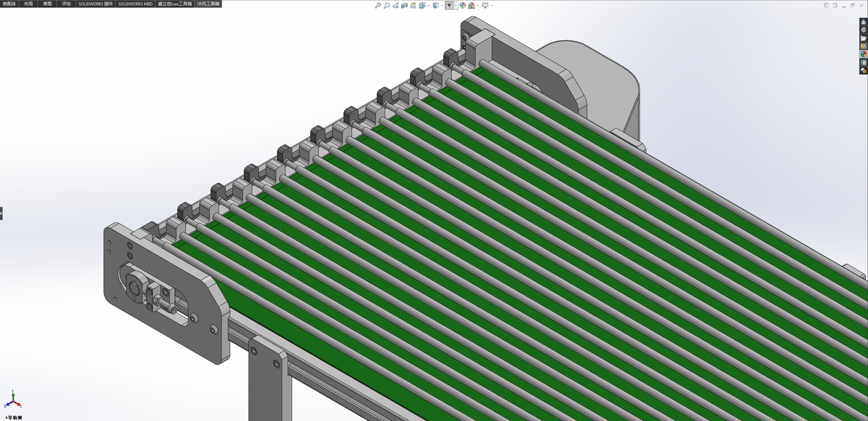Image resolution: width=868 pixels, height=421 pixels.
Task: Toggle the View Palette pane icon
Action: pos(863,46)
